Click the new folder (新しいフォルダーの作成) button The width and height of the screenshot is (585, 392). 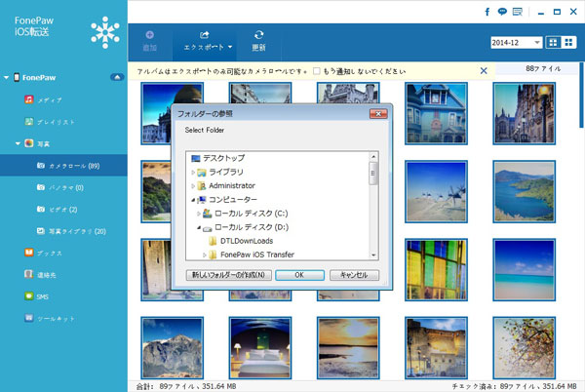(229, 275)
